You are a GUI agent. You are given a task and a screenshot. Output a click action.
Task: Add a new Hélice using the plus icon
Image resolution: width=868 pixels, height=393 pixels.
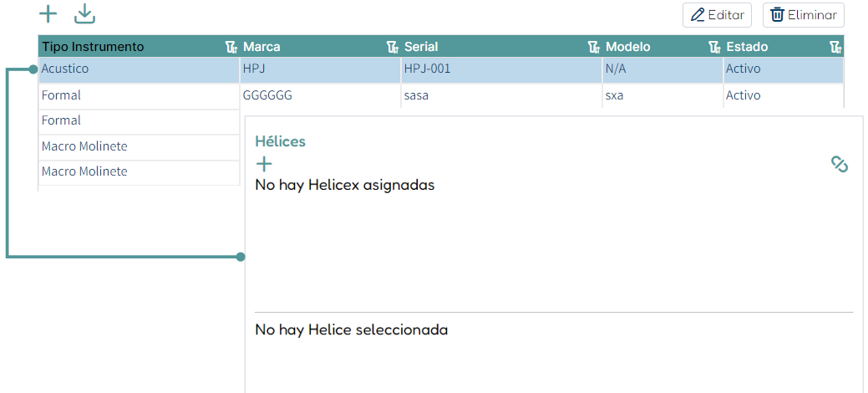click(x=264, y=164)
